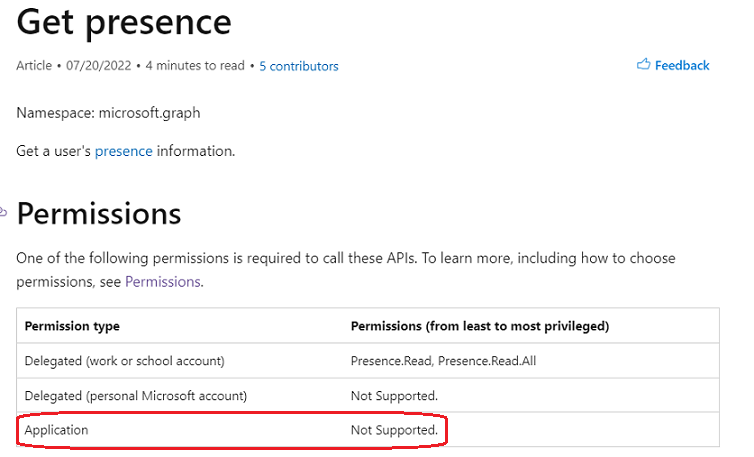The height and width of the screenshot is (457, 754).
Task: Follow the presence link in the description
Action: click(124, 151)
